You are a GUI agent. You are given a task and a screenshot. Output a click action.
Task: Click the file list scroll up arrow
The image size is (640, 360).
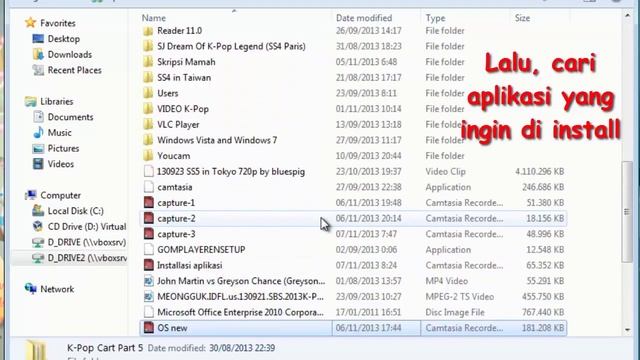tap(627, 16)
